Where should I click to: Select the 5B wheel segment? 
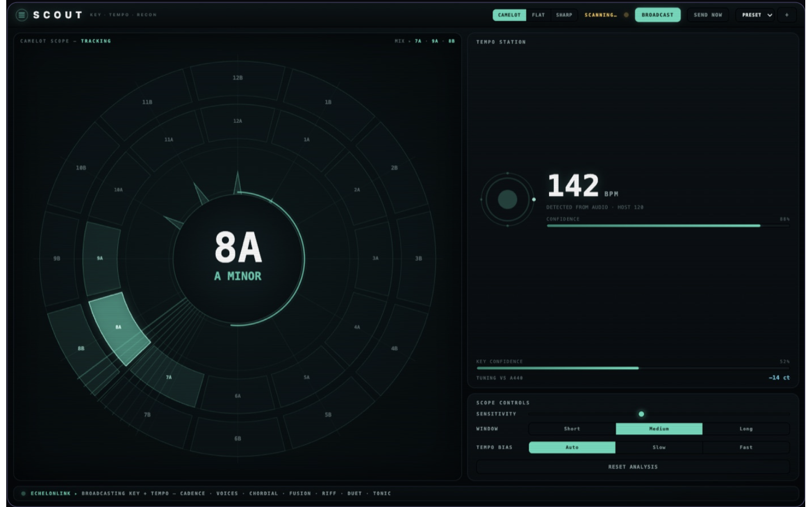(328, 415)
